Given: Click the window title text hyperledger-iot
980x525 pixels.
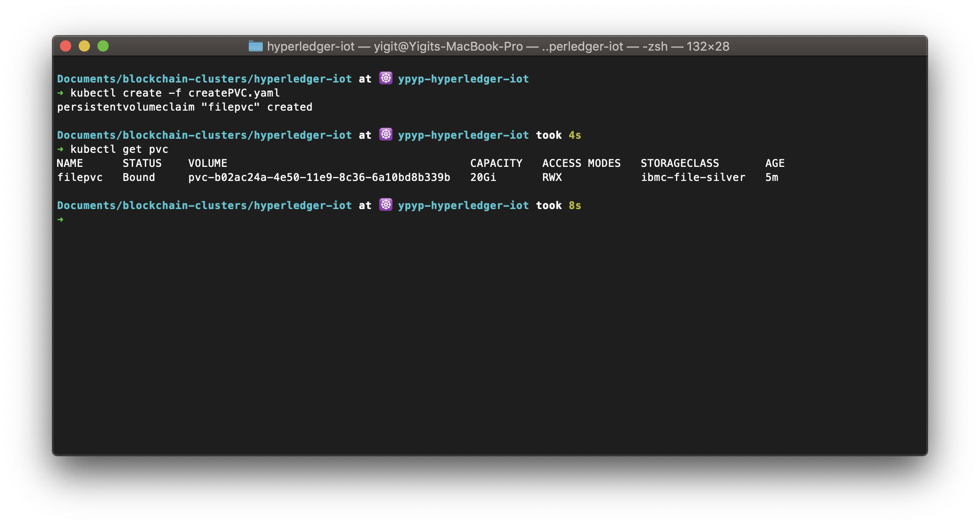Looking at the screenshot, I should [311, 46].
